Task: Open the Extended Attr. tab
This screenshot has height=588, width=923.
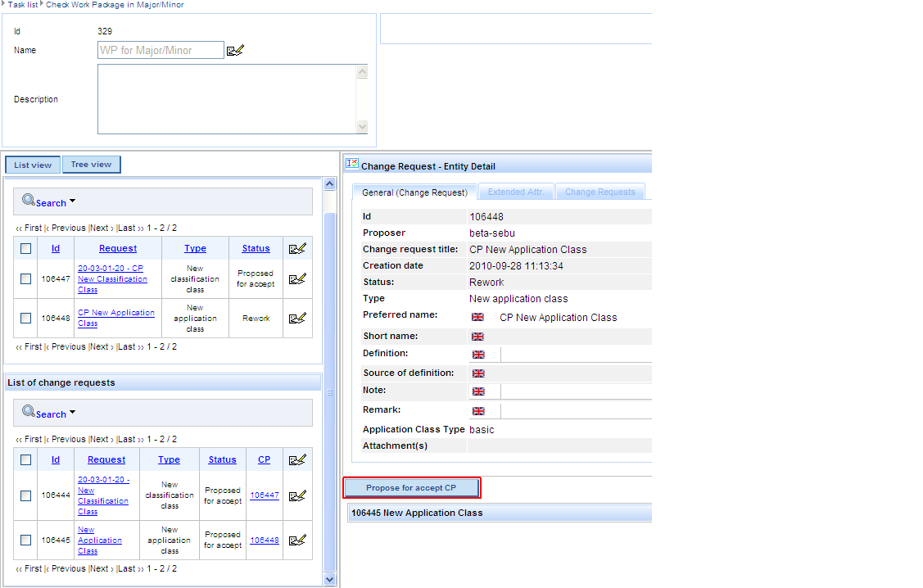Action: [516, 192]
